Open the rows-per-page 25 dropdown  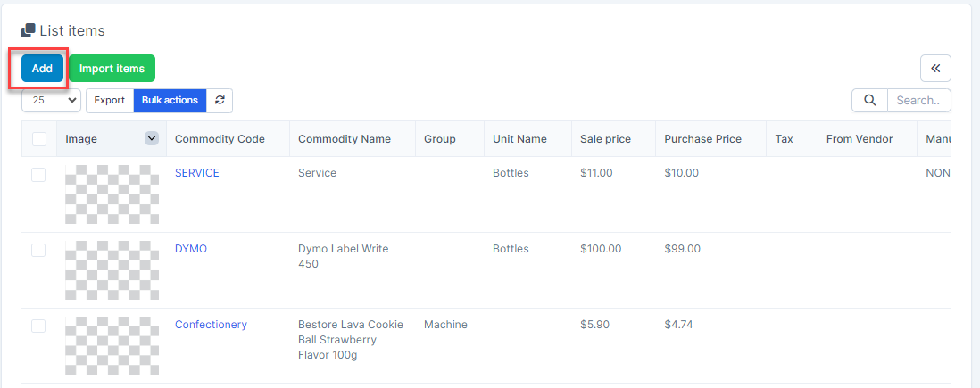coord(51,101)
